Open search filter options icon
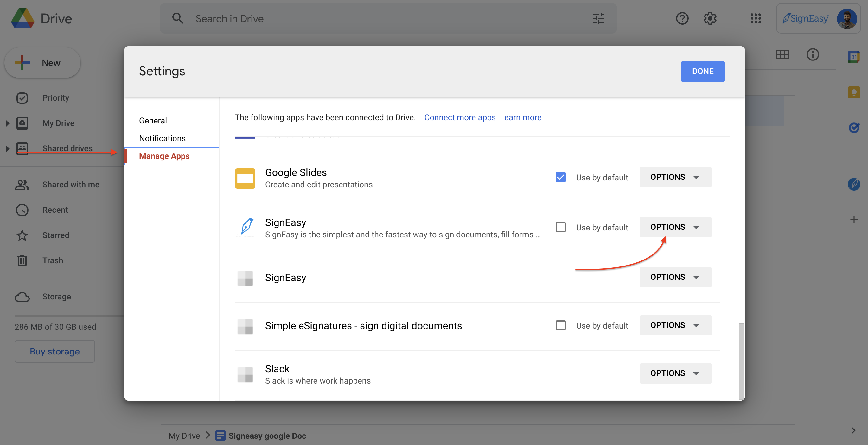The height and width of the screenshot is (445, 868). click(x=598, y=18)
